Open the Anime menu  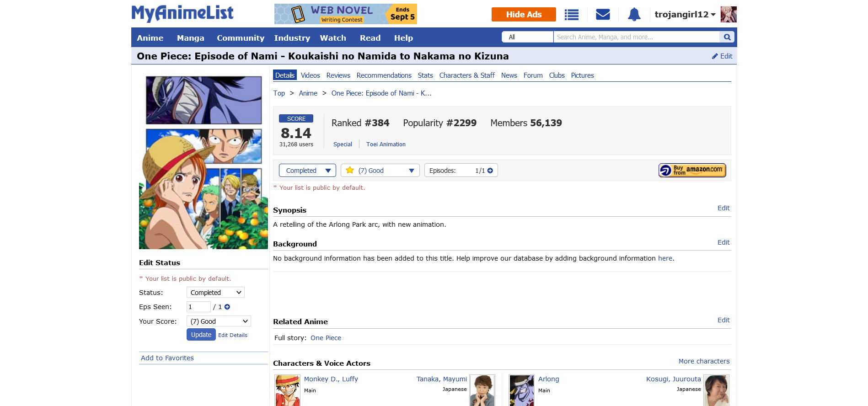[150, 38]
